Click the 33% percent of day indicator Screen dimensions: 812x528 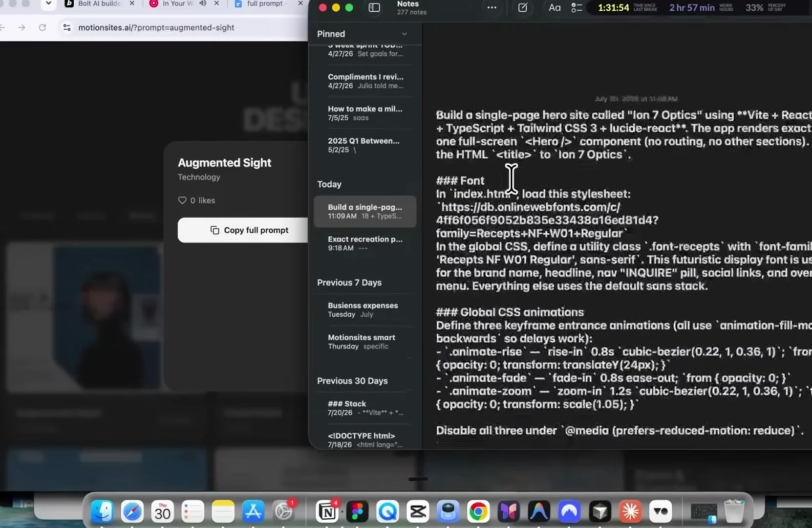coord(754,7)
